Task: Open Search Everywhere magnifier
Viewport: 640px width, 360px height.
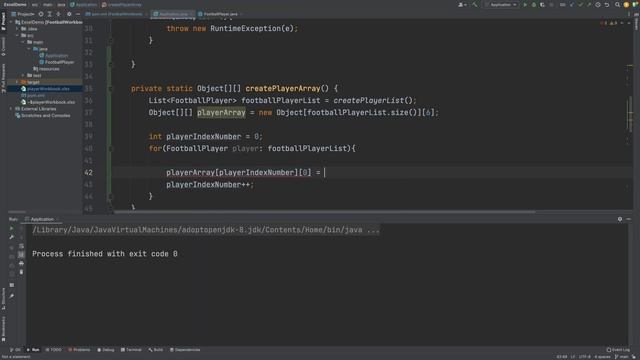Action: [x=617, y=5]
